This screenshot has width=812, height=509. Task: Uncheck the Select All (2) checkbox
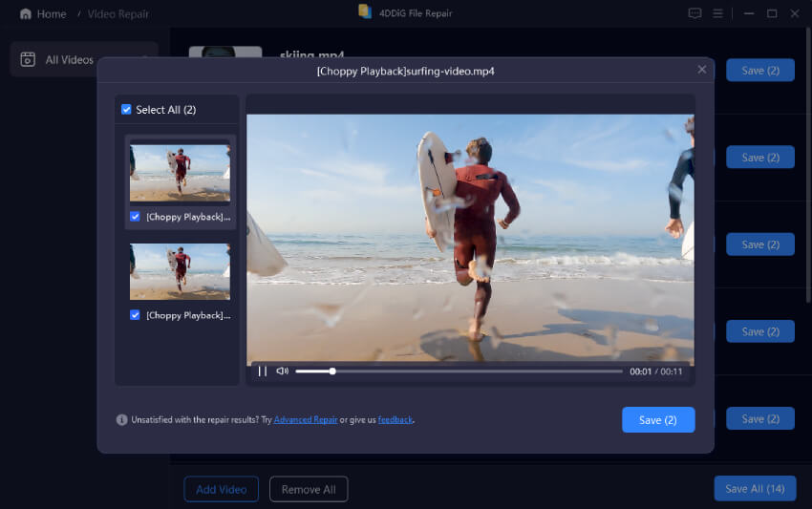(127, 110)
